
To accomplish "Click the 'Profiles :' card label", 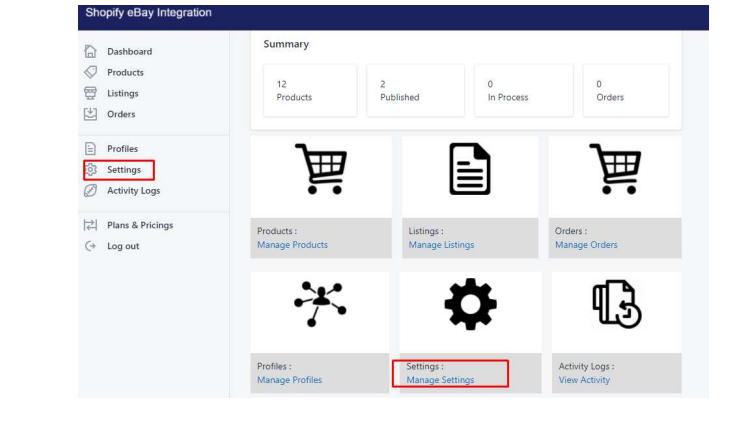I will pos(274,366).
